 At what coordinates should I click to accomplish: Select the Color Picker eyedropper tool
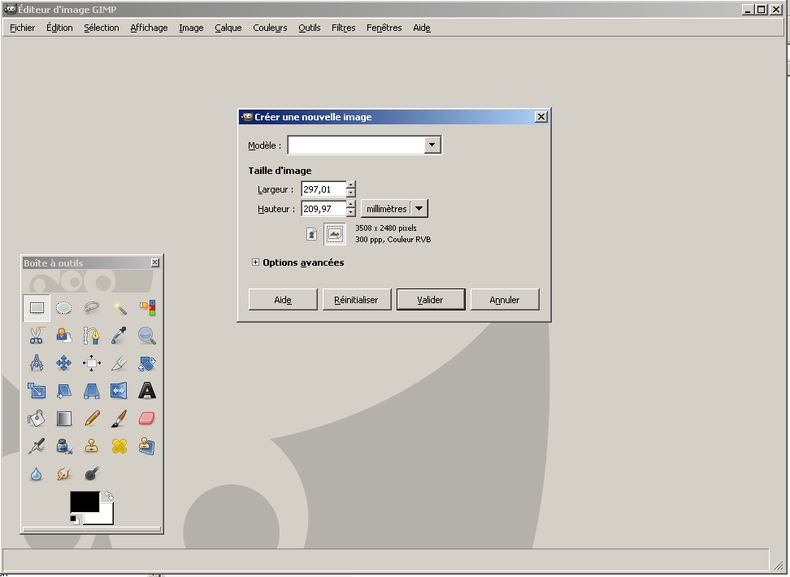[119, 336]
